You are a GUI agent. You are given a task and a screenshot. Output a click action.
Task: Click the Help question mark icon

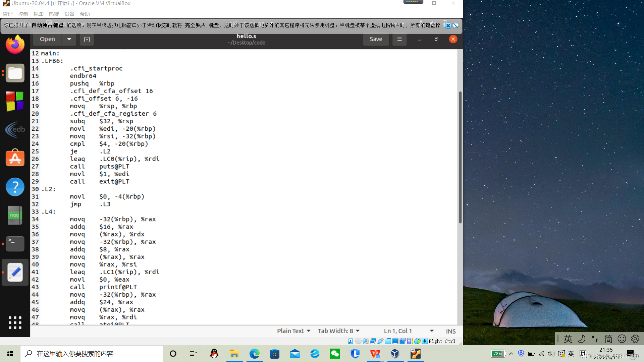[x=15, y=187]
